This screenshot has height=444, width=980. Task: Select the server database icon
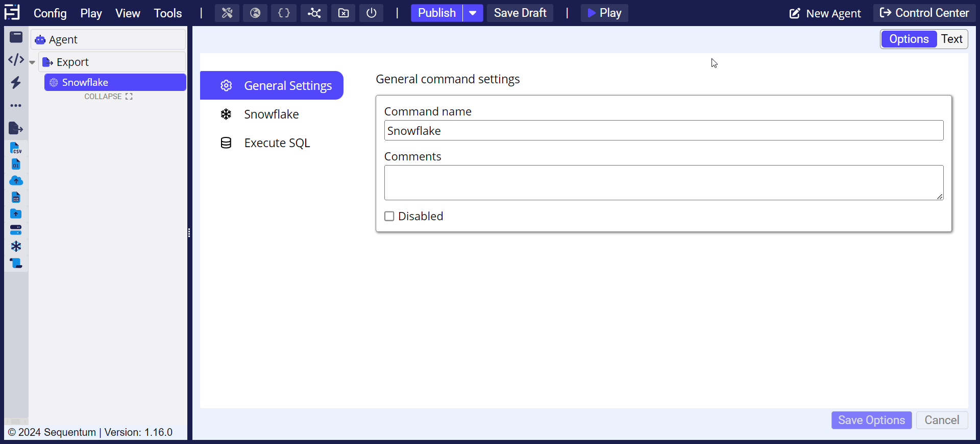point(16,230)
